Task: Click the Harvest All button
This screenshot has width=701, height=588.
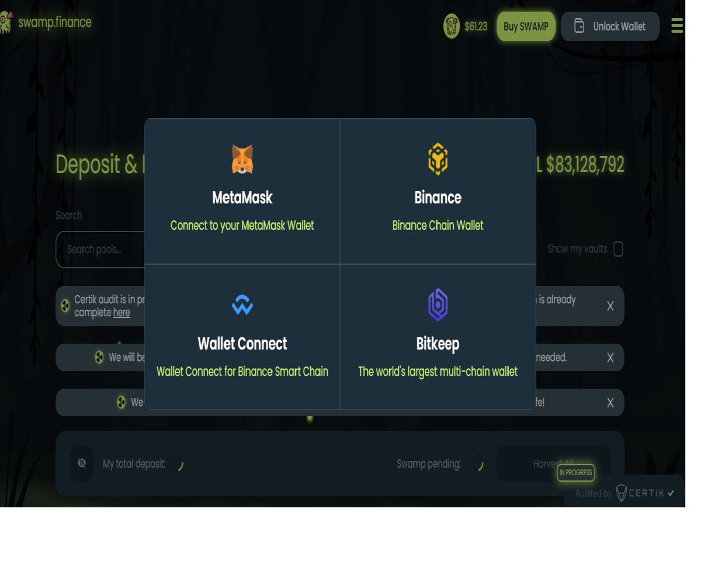Action: [554, 464]
